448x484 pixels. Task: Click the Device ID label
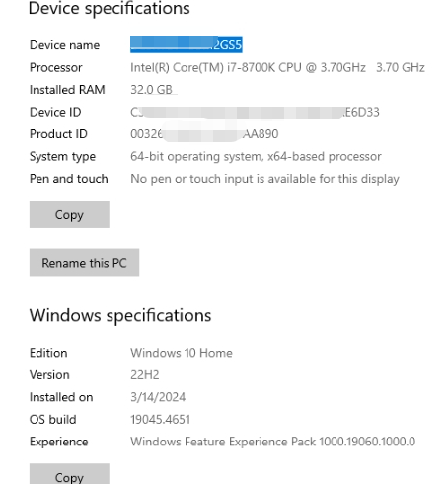[55, 112]
